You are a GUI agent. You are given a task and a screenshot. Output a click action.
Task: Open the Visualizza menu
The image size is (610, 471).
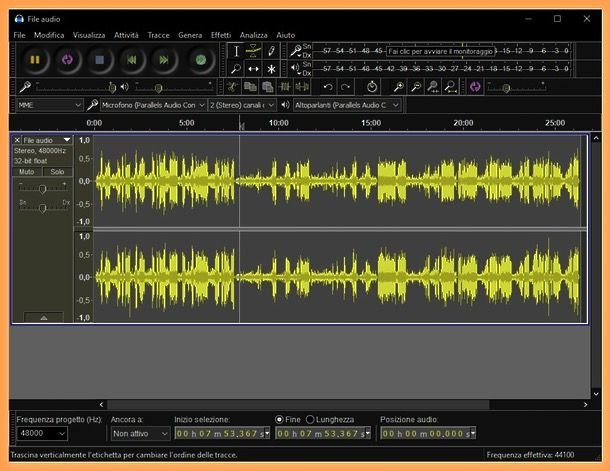coord(89,35)
